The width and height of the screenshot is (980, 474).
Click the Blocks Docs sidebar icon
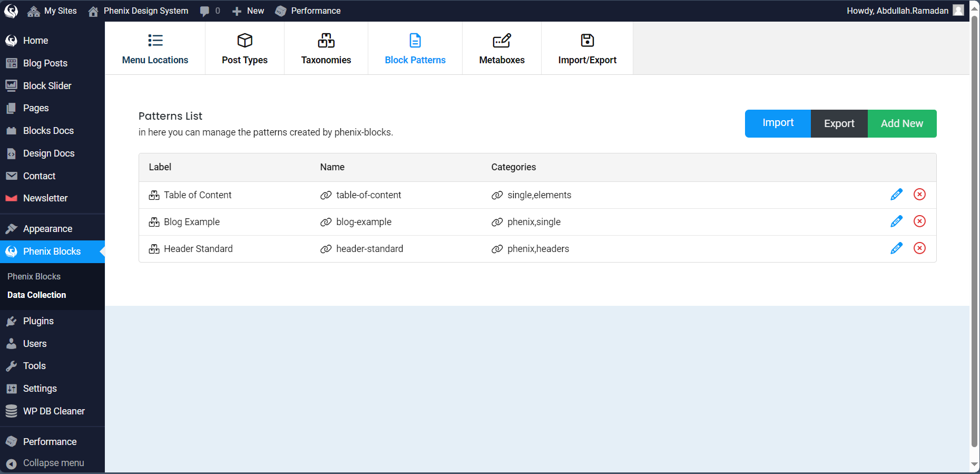[x=11, y=131]
